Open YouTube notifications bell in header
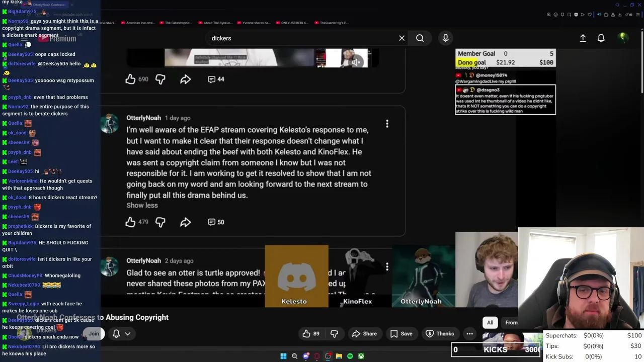644x362 pixels. 601,38
